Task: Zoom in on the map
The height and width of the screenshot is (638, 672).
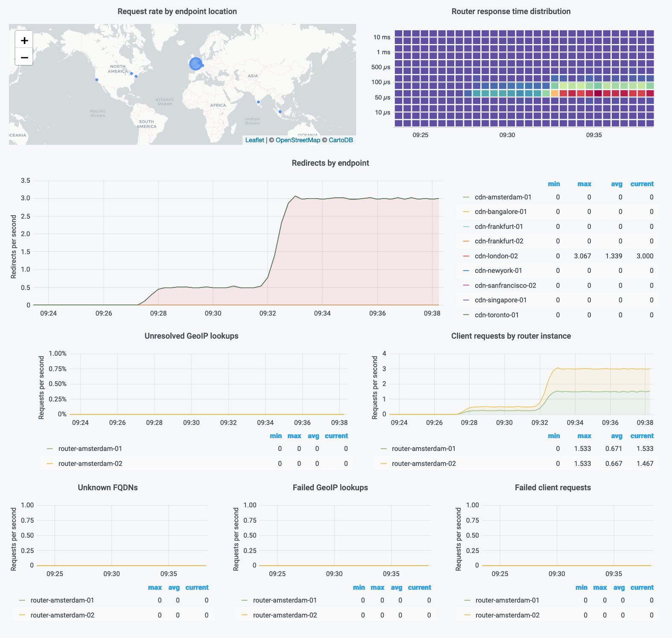Action: coord(24,40)
